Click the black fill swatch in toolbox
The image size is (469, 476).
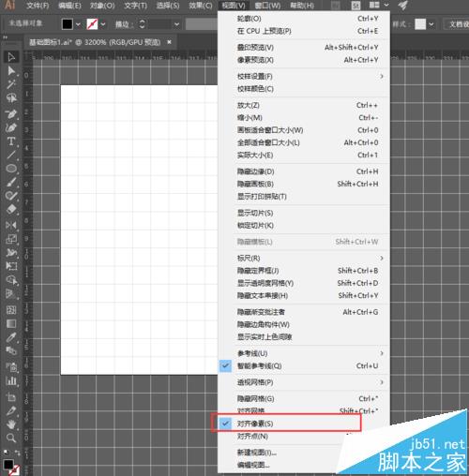click(x=8, y=465)
